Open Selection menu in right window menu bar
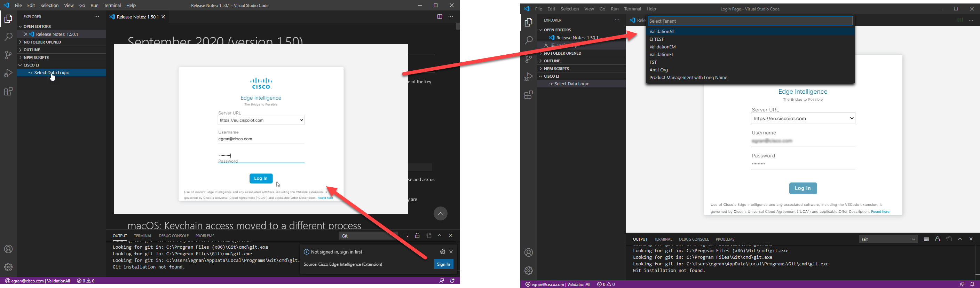 (x=569, y=9)
